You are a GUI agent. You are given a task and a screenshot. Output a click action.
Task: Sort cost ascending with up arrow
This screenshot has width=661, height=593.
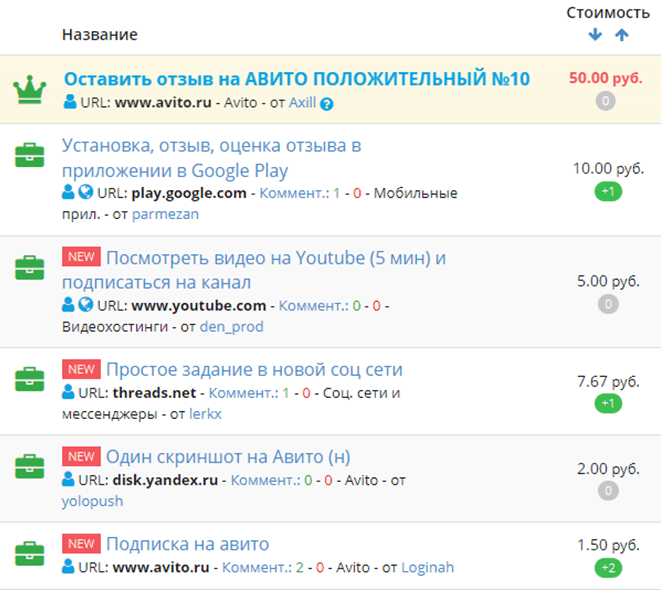[x=622, y=35]
